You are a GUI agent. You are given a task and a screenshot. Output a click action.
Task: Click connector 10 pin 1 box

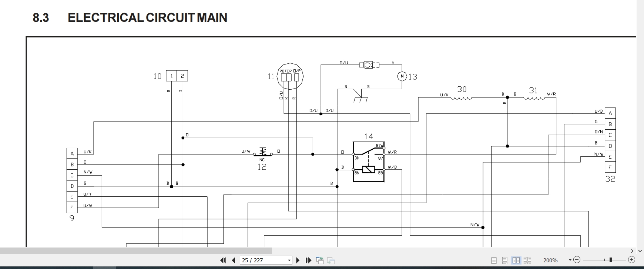coord(171,76)
